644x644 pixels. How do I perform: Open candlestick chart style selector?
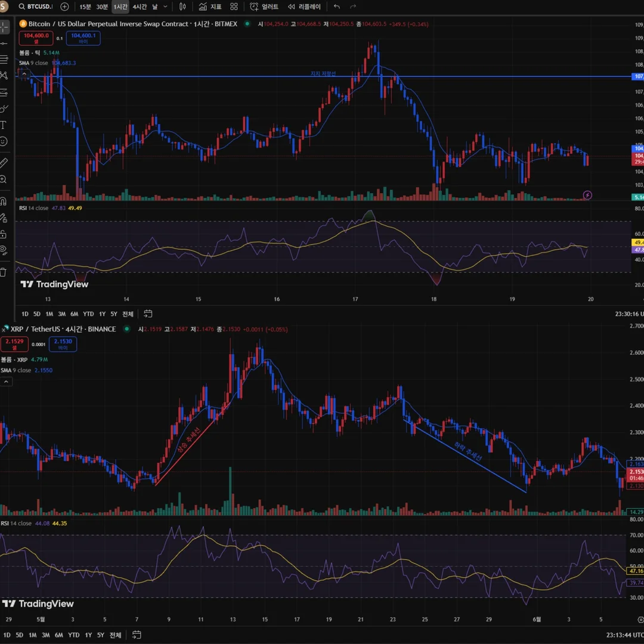[x=183, y=7]
